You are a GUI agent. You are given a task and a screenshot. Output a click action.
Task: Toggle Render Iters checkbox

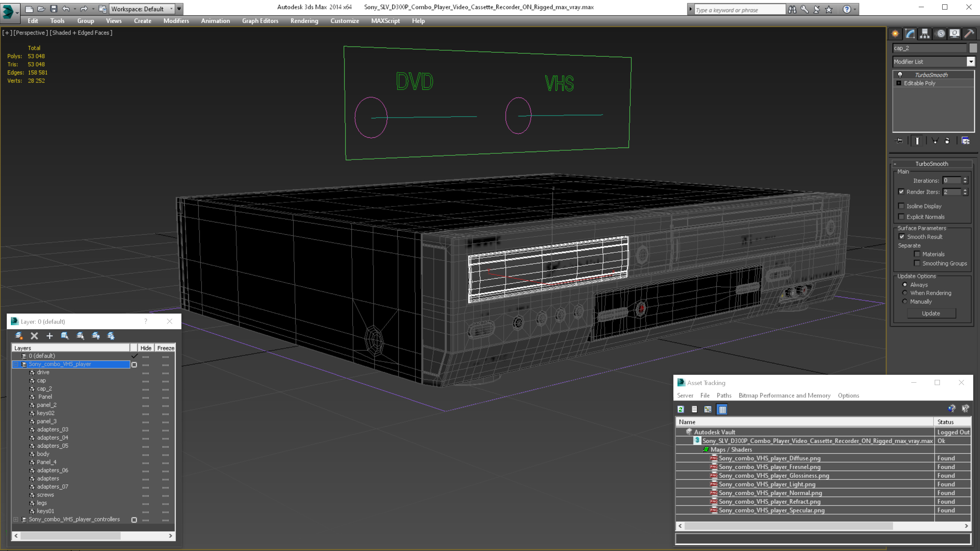point(901,191)
